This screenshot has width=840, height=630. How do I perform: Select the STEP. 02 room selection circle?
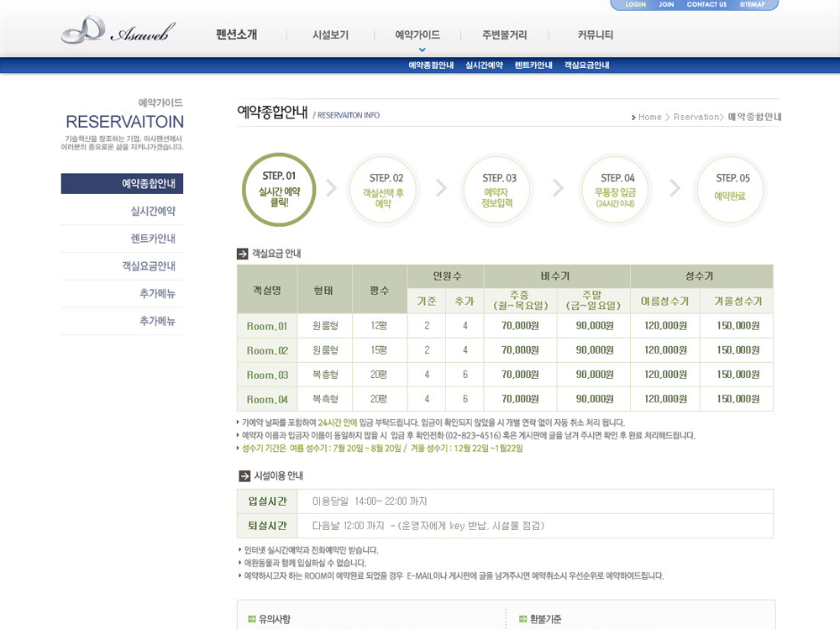(383, 191)
